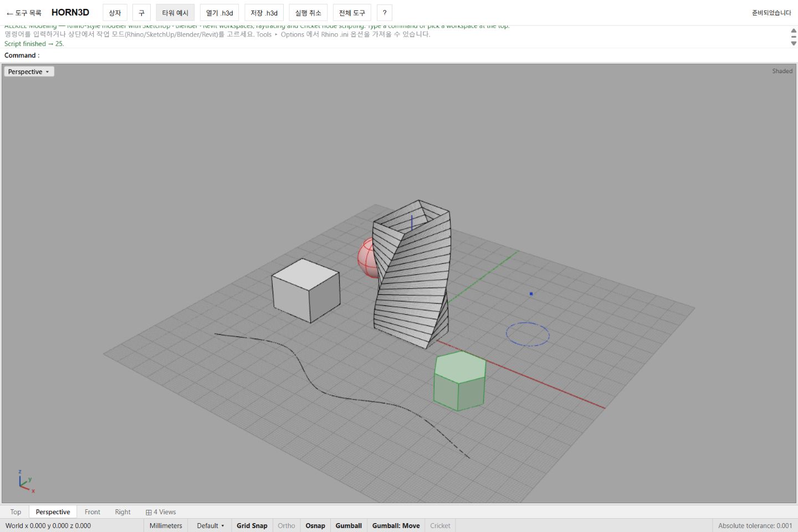Open help with the ? button
This screenshot has height=532, width=798.
coord(385,13)
